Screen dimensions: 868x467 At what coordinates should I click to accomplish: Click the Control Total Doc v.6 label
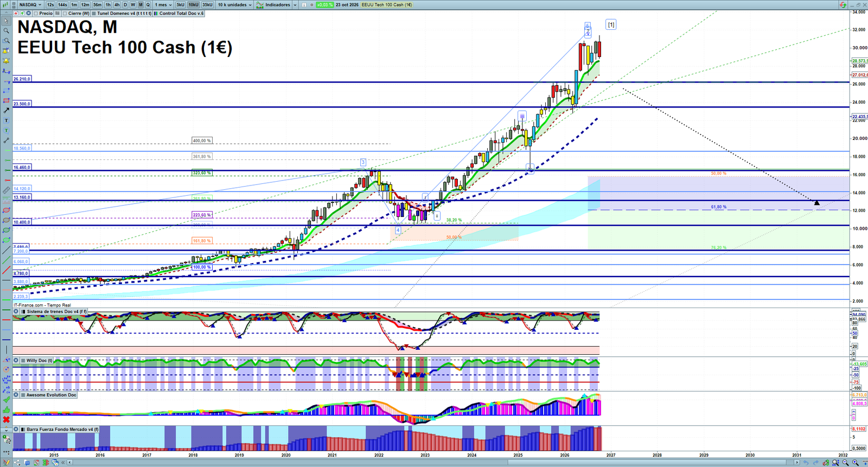(x=181, y=13)
